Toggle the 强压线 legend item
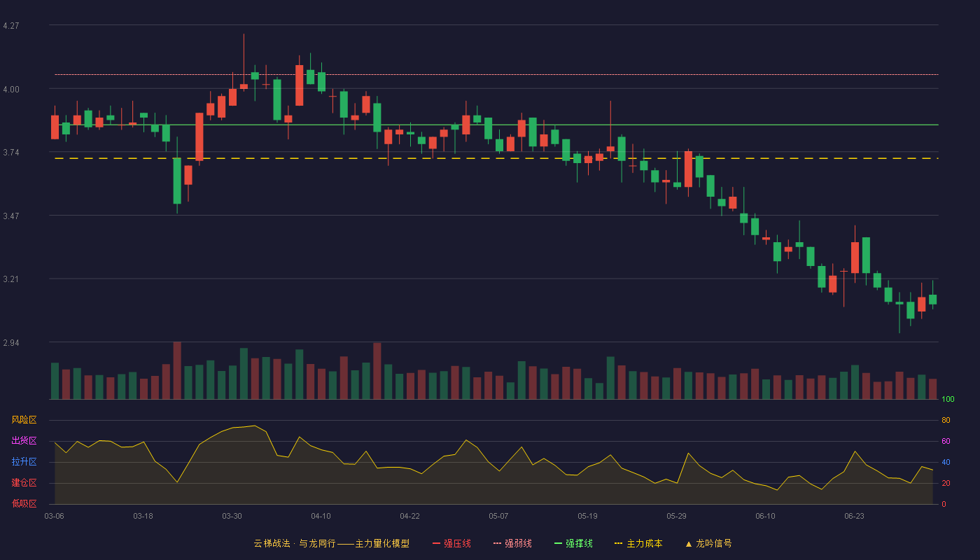The height and width of the screenshot is (560, 980). pyautogui.click(x=451, y=543)
